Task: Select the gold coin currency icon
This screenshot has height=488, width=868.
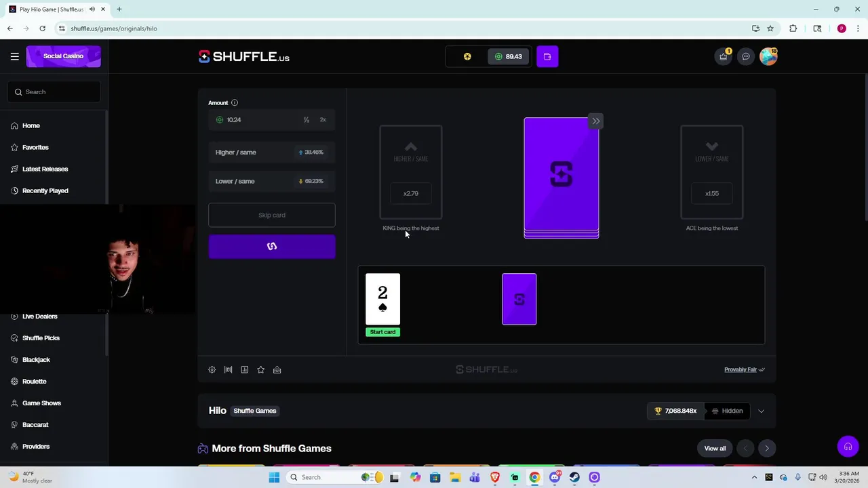Action: coord(467,56)
